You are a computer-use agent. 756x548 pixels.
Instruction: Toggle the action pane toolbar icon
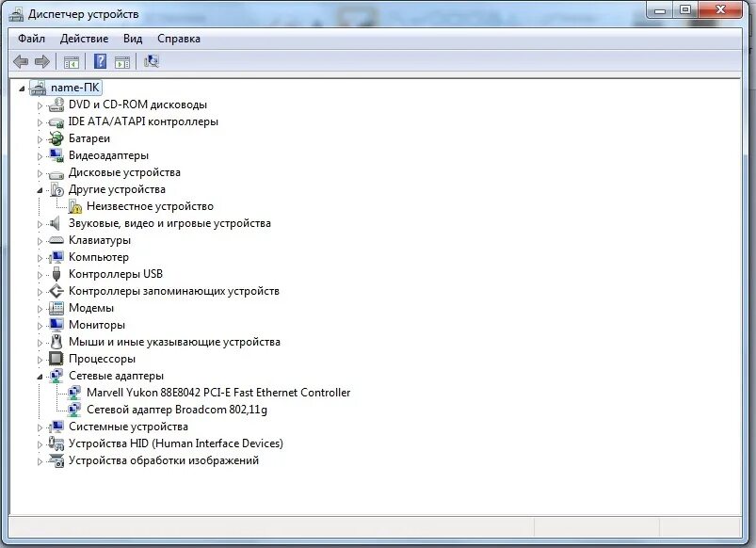[122, 62]
